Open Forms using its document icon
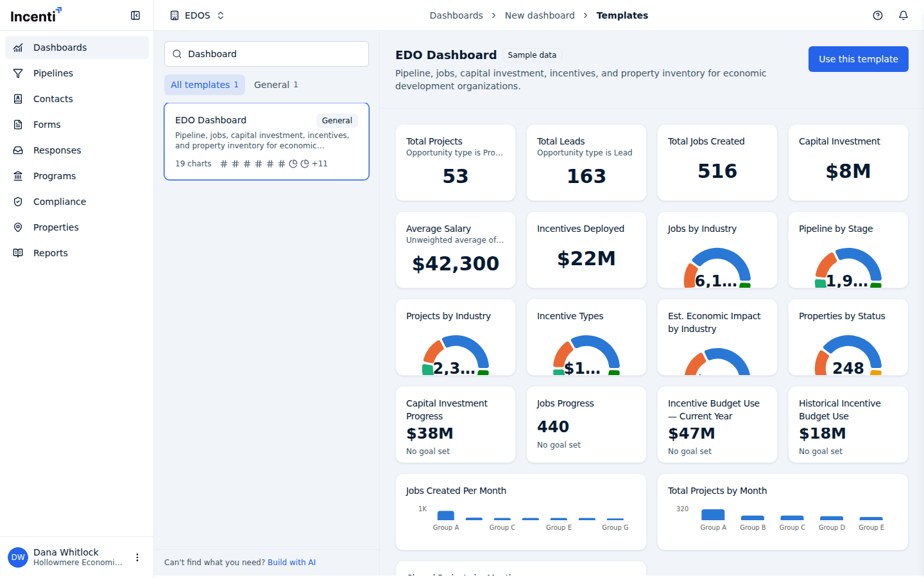Image resolution: width=924 pixels, height=578 pixels. [18, 125]
